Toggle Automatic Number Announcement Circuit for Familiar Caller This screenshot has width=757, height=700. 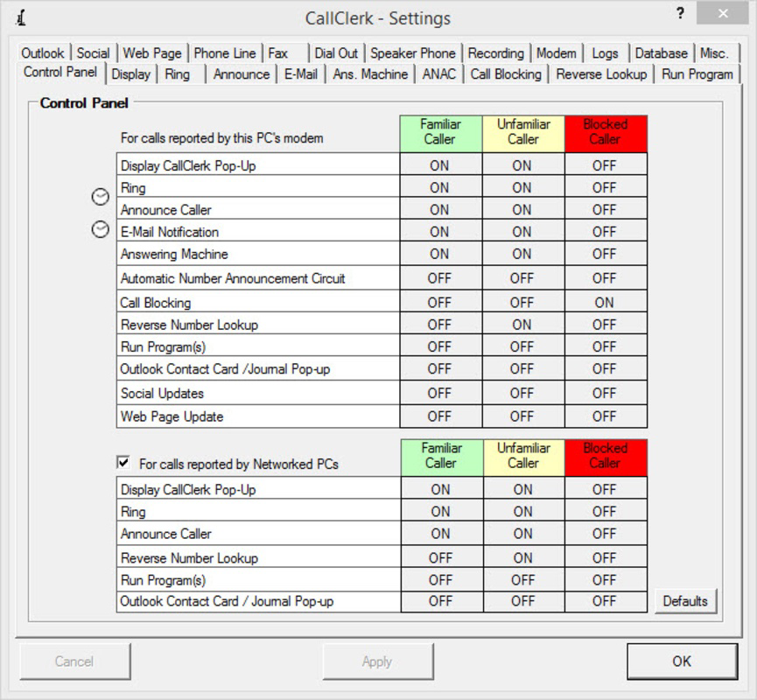tap(441, 278)
